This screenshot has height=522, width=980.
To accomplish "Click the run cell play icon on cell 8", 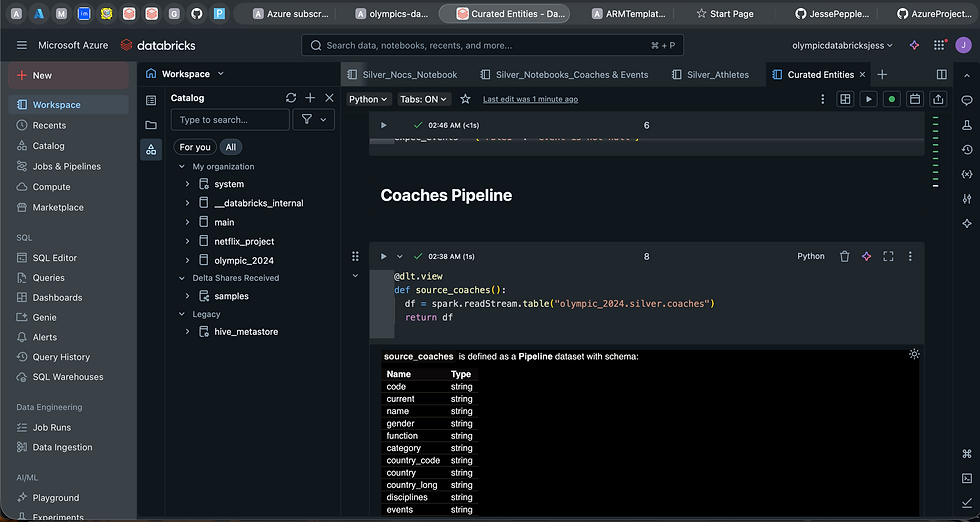I will point(384,256).
